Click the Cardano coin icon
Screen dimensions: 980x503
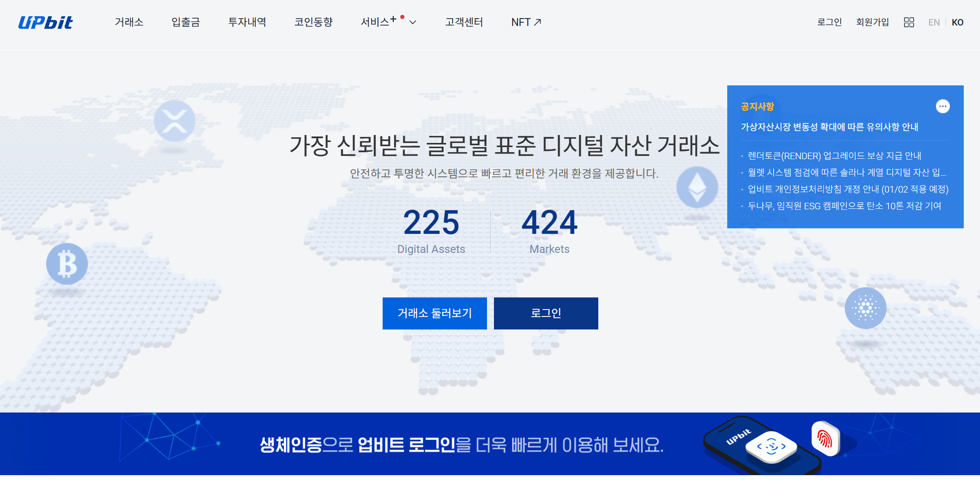point(865,308)
